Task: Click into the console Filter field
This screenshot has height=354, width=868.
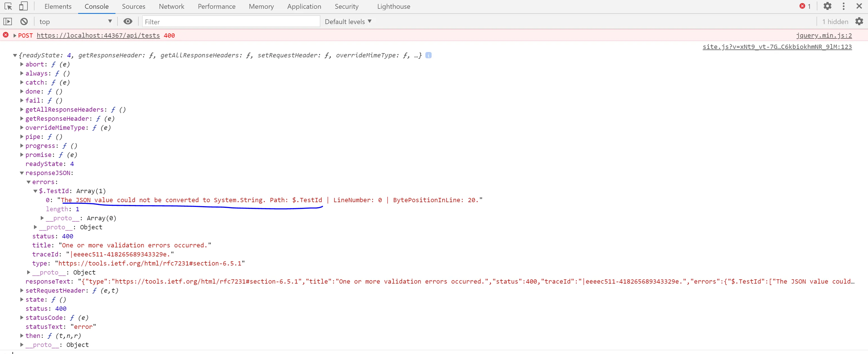Action: [x=231, y=21]
